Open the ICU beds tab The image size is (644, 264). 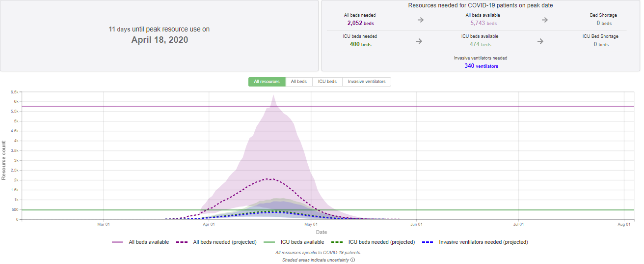point(327,82)
